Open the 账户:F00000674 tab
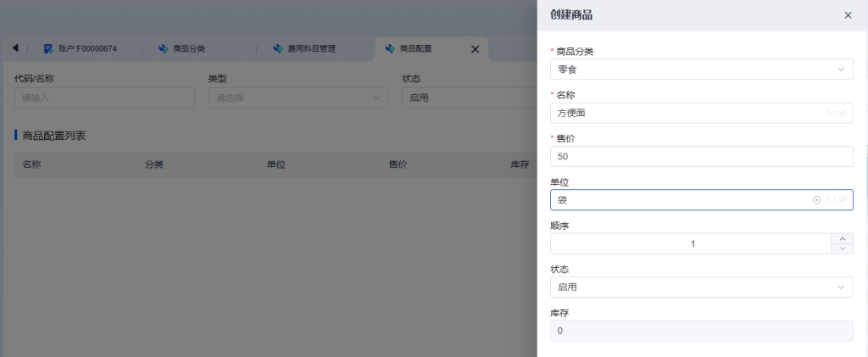Image resolution: width=868 pixels, height=357 pixels. click(87, 49)
